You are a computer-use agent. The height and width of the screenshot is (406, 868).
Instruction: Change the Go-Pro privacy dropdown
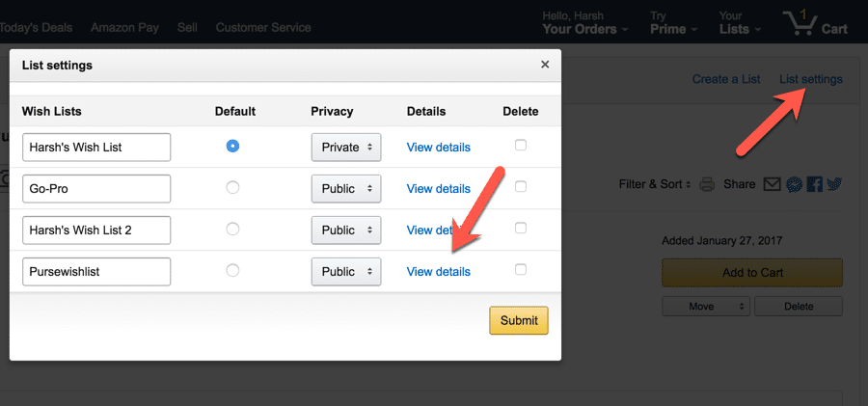point(346,189)
